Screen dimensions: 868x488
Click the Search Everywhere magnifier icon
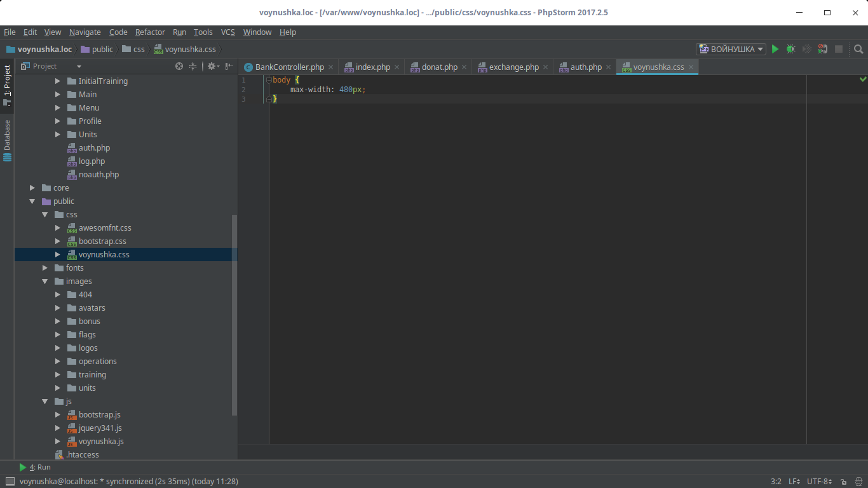858,49
